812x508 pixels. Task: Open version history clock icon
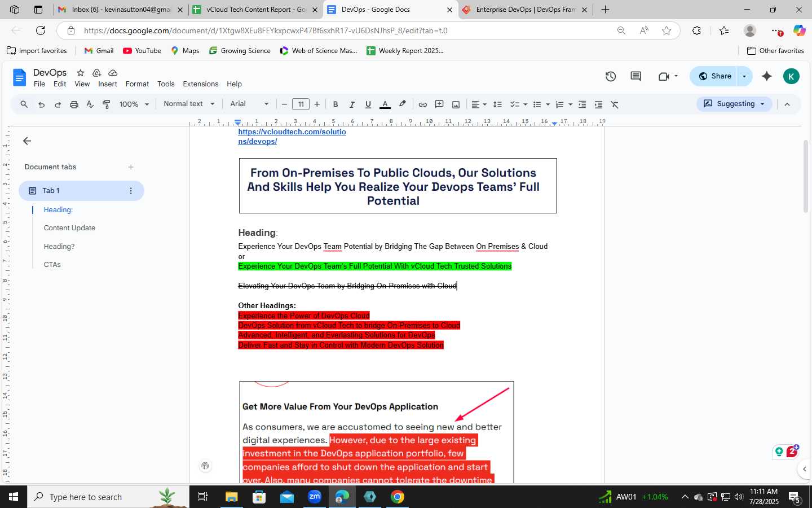coord(611,76)
